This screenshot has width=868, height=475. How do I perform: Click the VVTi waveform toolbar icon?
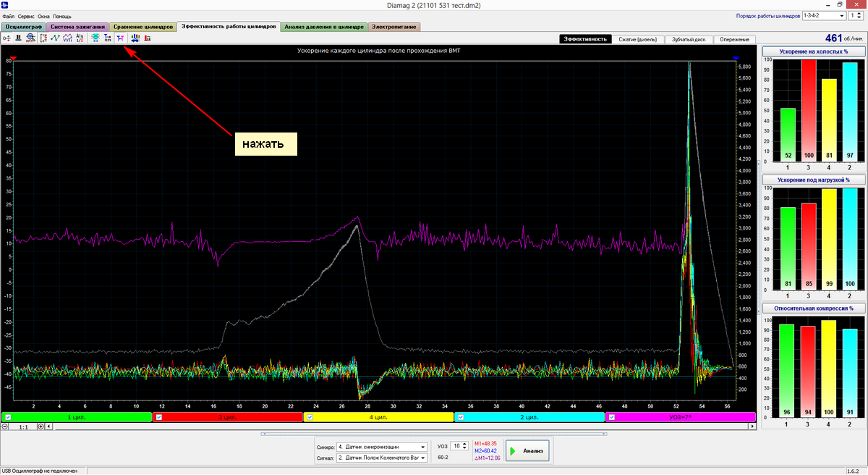(x=67, y=38)
